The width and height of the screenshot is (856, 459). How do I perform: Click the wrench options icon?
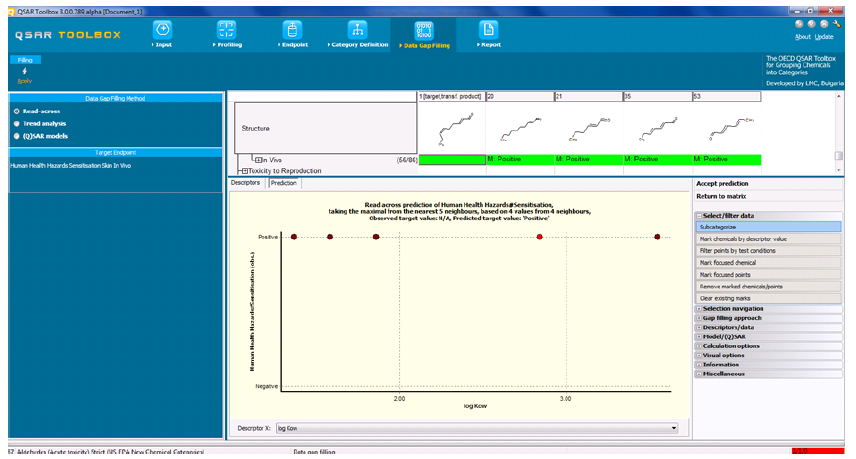click(x=836, y=24)
